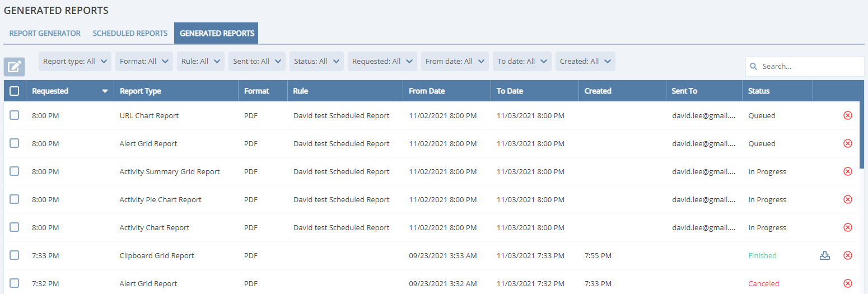Click the edit pencil icon above table
Screen dimensions: 868x294
coord(15,67)
